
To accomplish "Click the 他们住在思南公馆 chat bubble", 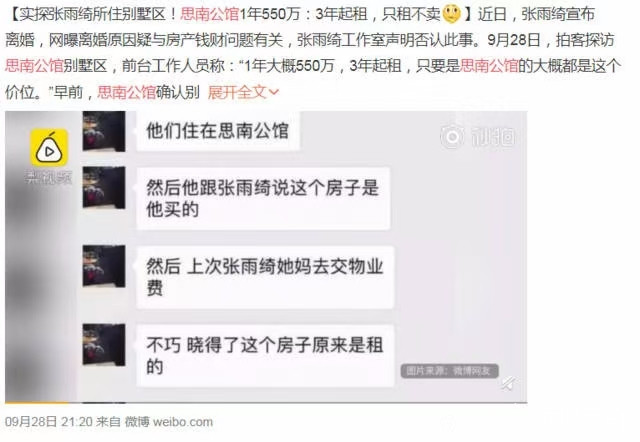I will 218,131.
